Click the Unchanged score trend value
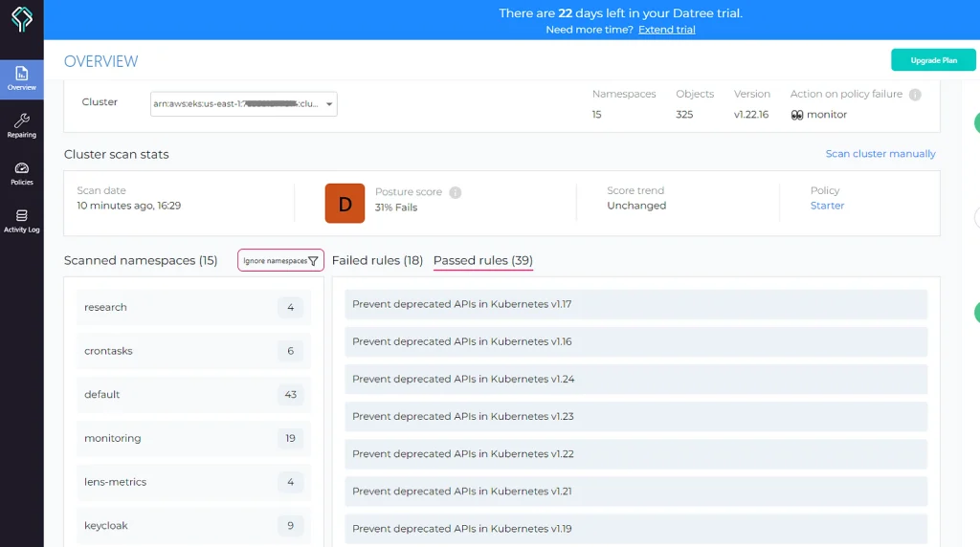 click(x=636, y=206)
